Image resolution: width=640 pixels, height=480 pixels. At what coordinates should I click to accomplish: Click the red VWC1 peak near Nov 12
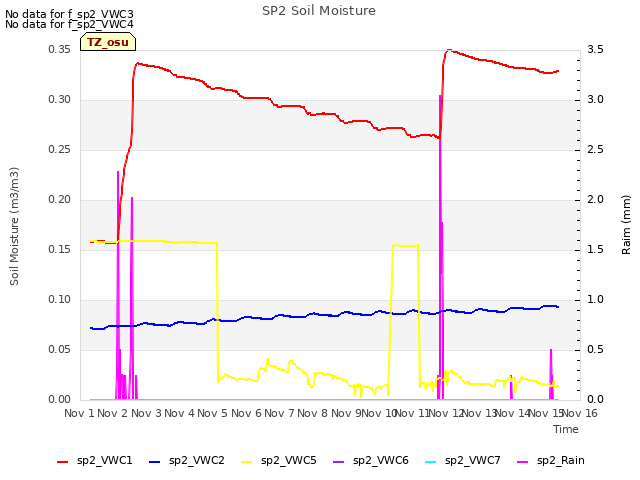point(449,50)
